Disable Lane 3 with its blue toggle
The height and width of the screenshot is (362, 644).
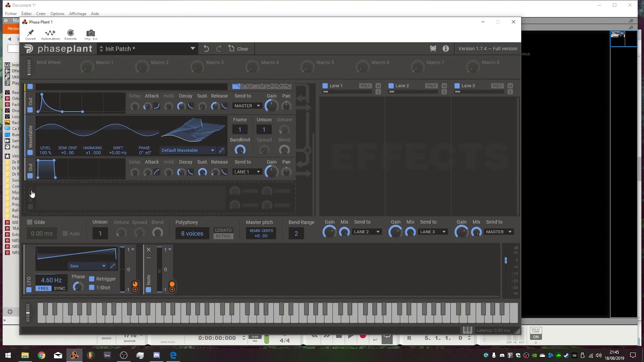click(x=457, y=86)
